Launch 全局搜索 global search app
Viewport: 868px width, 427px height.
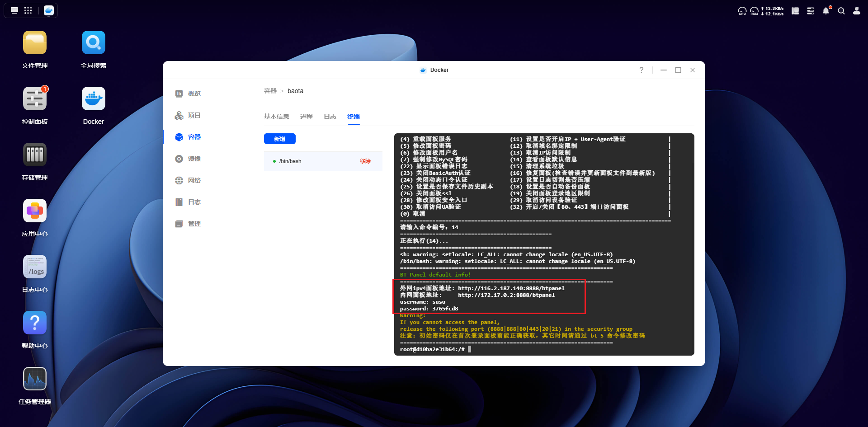94,43
